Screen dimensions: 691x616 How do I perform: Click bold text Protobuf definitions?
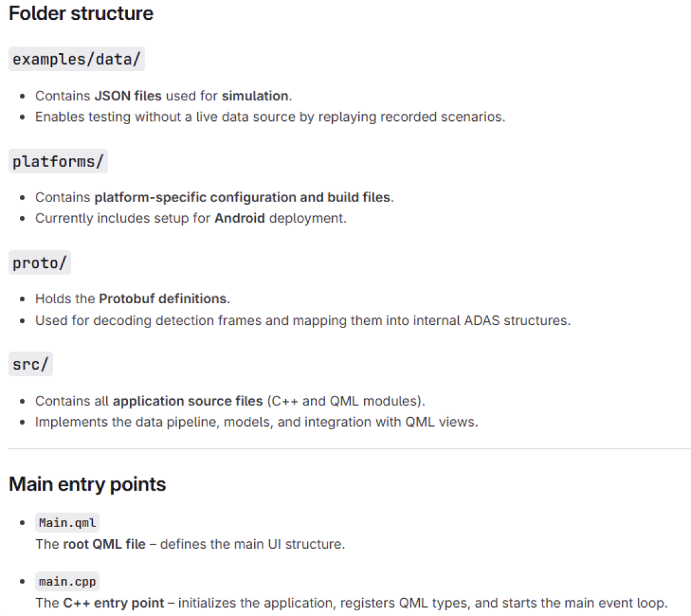pos(163,299)
